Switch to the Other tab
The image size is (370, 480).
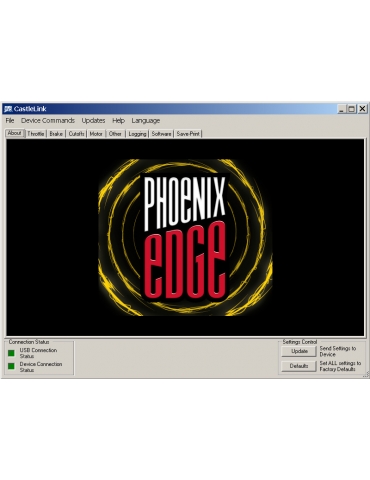click(115, 134)
